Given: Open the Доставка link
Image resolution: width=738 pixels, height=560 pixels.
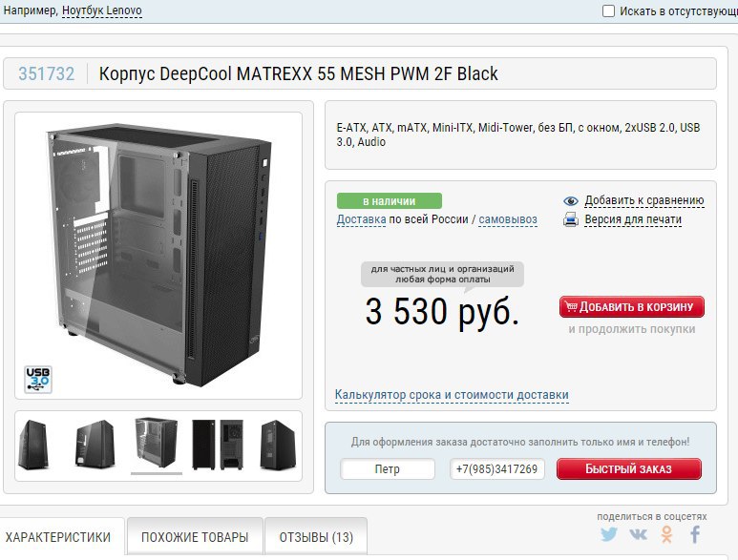Looking at the screenshot, I should coord(361,219).
